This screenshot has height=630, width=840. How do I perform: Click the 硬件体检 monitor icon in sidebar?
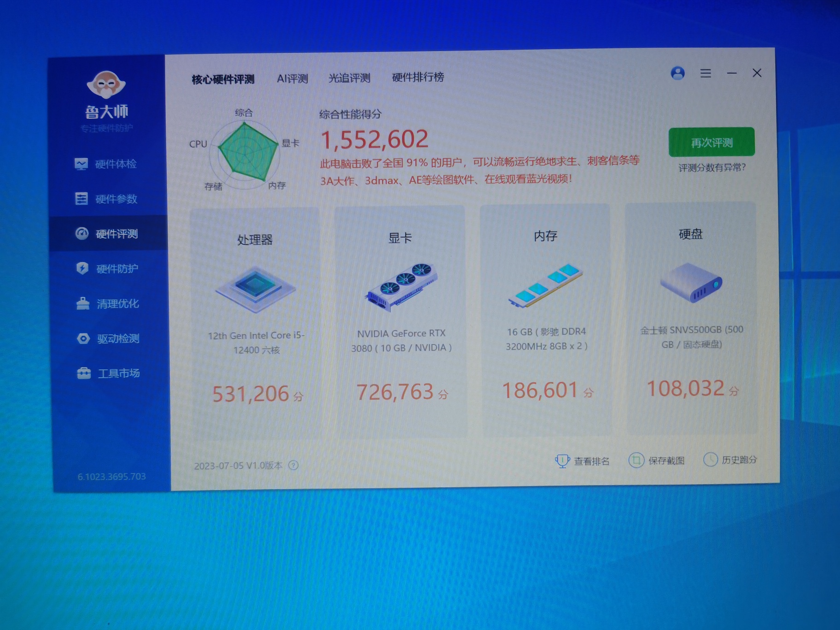(82, 164)
